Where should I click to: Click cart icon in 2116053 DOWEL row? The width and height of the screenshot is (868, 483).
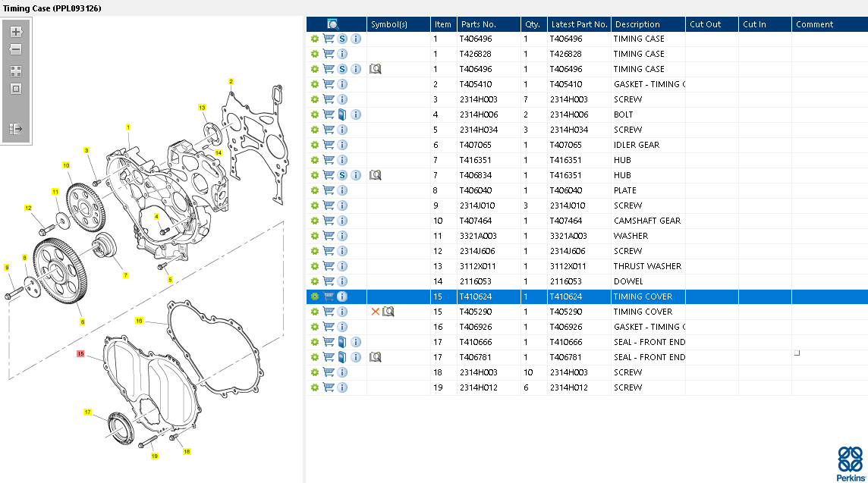click(329, 281)
